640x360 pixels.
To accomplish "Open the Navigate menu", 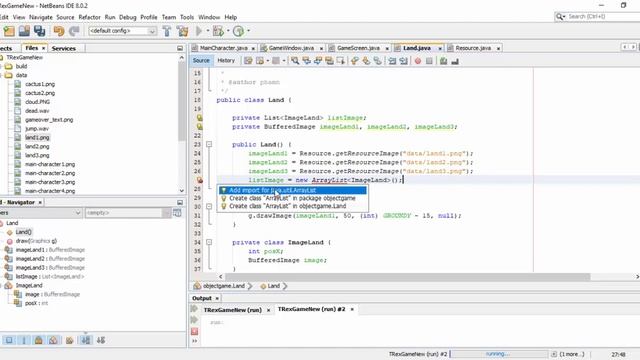I will [41, 17].
